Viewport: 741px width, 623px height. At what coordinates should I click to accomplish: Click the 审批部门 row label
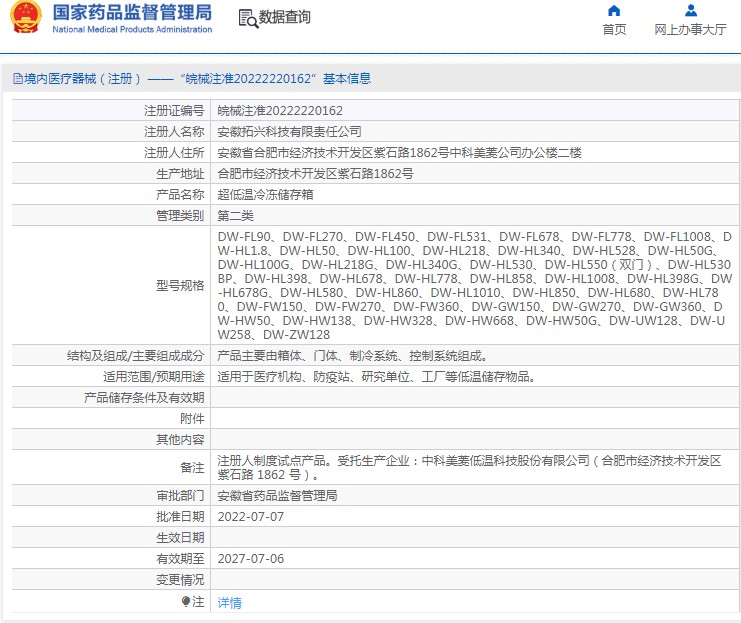[x=180, y=496]
